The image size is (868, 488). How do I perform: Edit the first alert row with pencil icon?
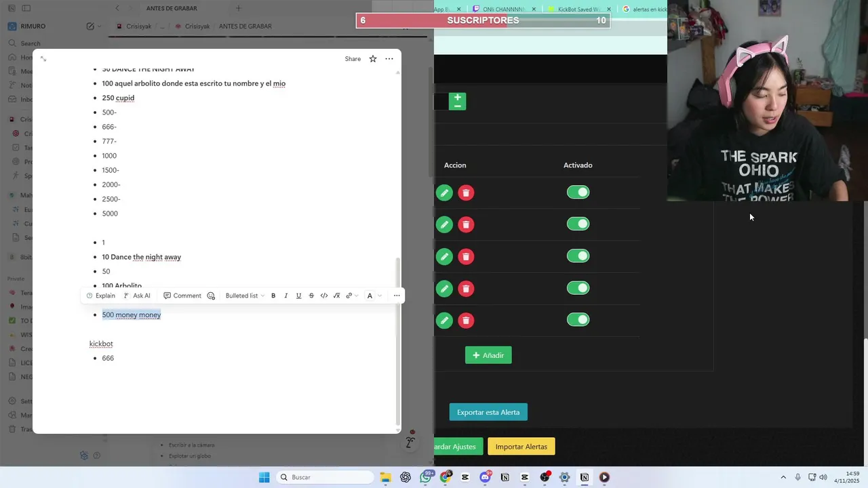444,193
